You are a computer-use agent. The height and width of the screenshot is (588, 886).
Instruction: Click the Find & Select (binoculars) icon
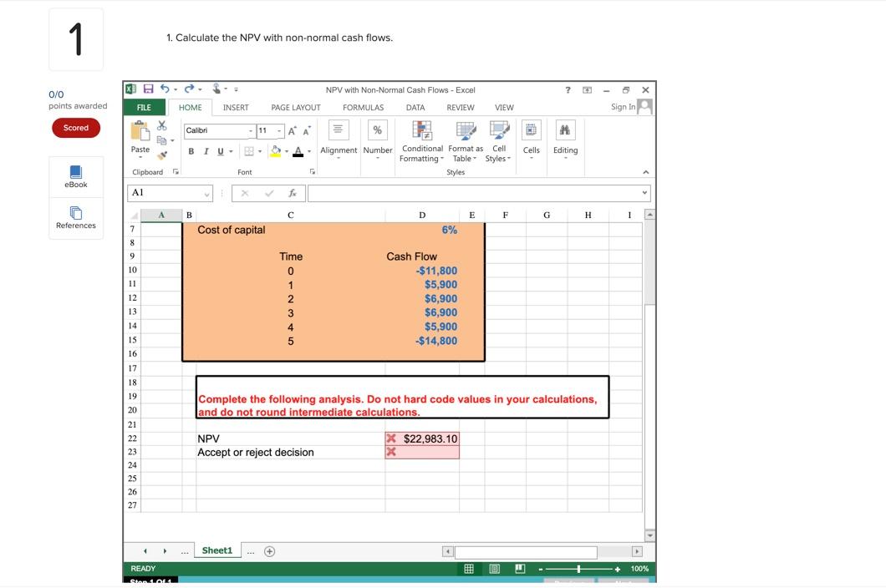coord(565,129)
